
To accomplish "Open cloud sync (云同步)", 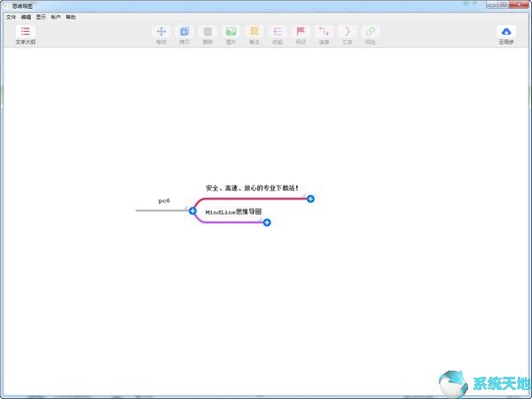I will (506, 35).
